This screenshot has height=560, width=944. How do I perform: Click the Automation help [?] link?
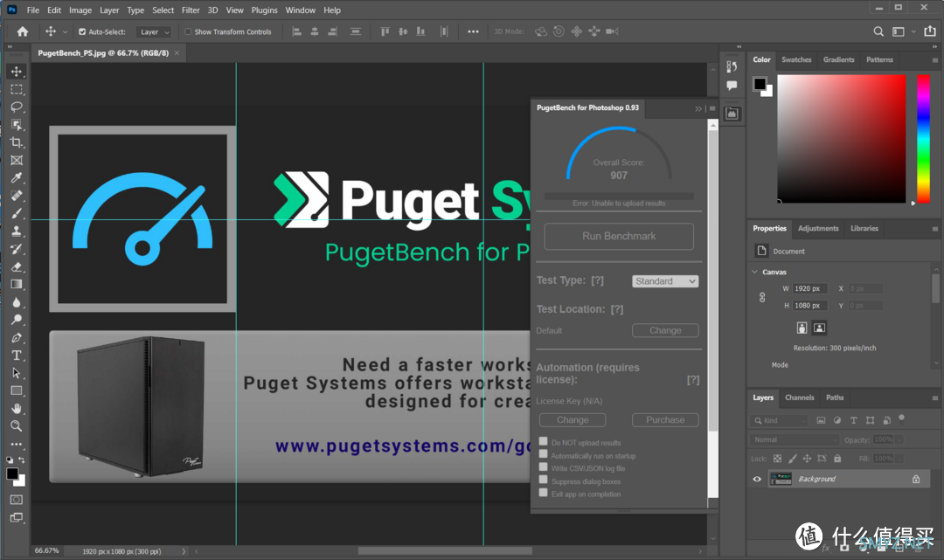(x=693, y=380)
